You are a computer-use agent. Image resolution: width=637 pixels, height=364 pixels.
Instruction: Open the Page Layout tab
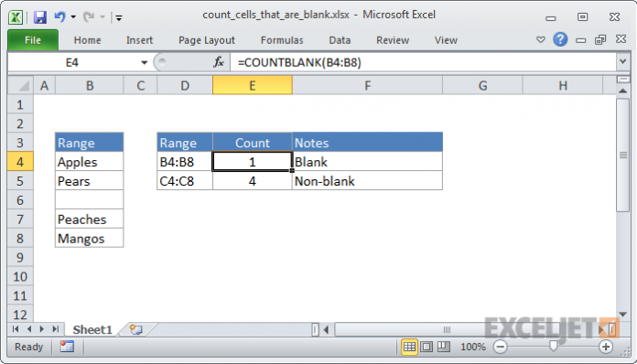(207, 40)
